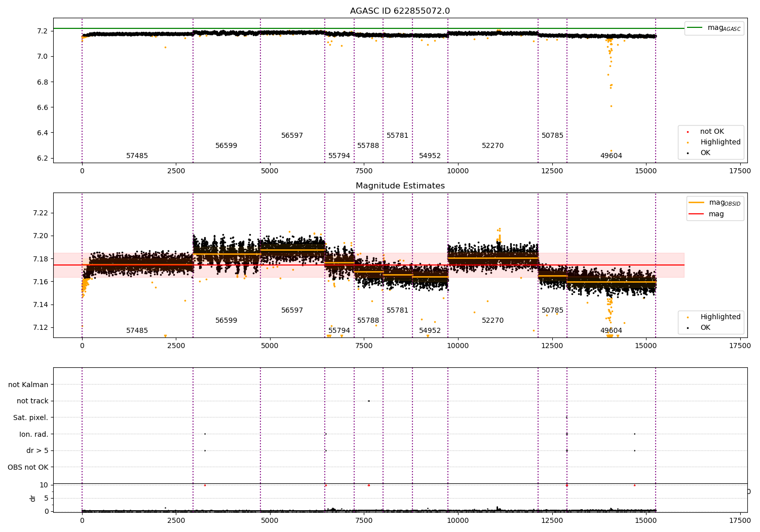Click the 'Magnitude Estimates' plot title
Viewport: 760px width, 532px height.
click(400, 186)
